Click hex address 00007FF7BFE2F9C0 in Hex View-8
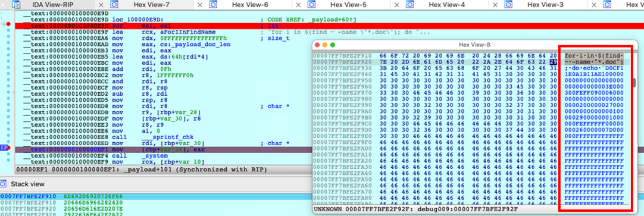 point(342,124)
